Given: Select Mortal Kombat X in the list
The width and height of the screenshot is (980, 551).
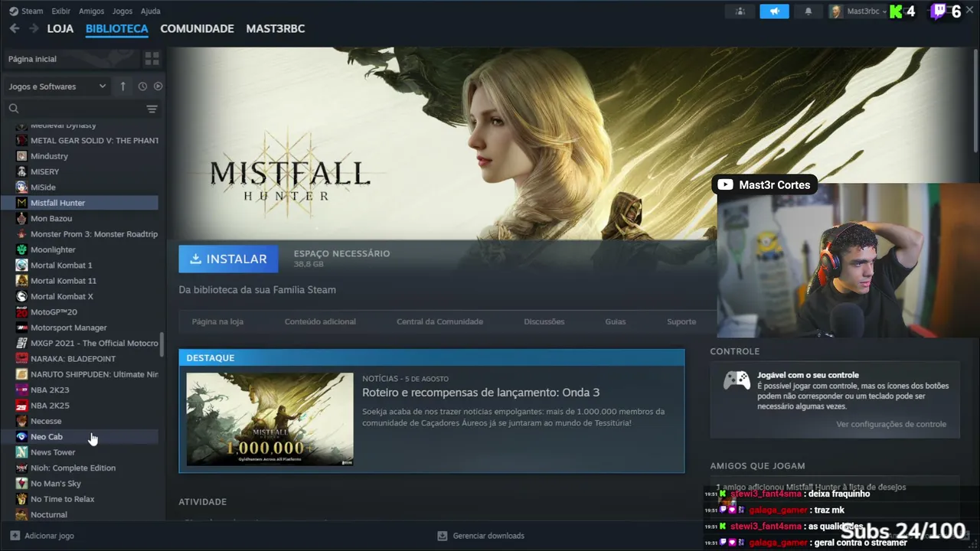Looking at the screenshot, I should pos(80,296).
